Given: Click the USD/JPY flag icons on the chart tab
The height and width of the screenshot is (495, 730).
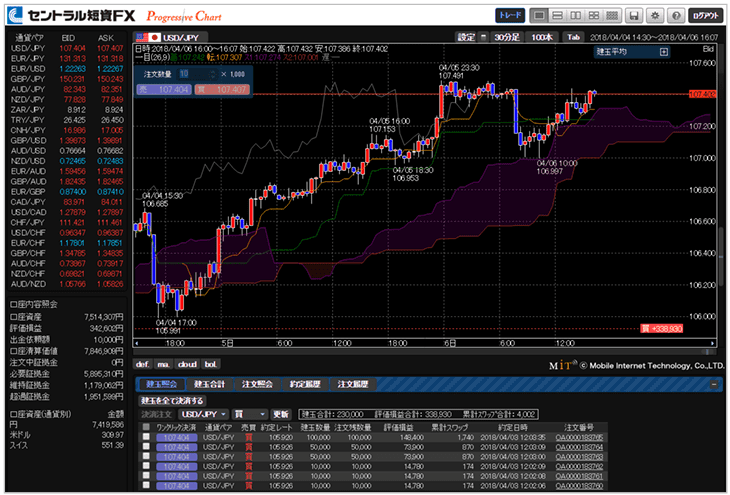Looking at the screenshot, I should (x=148, y=38).
